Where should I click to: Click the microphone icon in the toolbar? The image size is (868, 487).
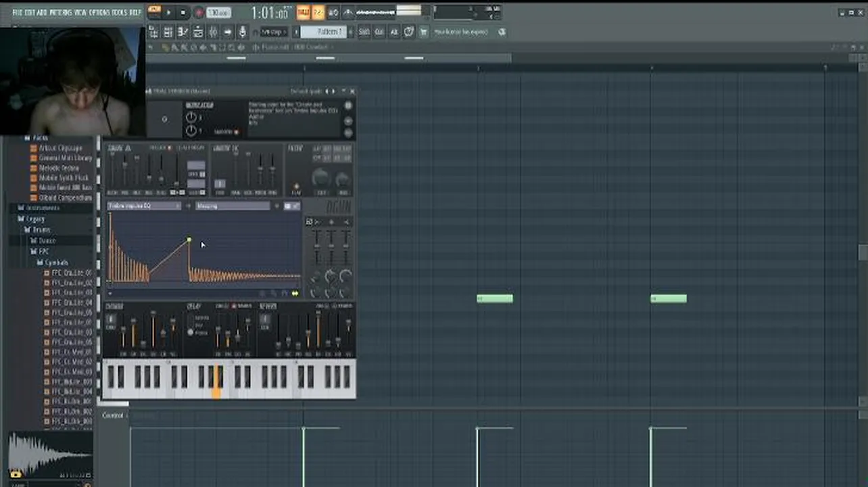[x=243, y=32]
